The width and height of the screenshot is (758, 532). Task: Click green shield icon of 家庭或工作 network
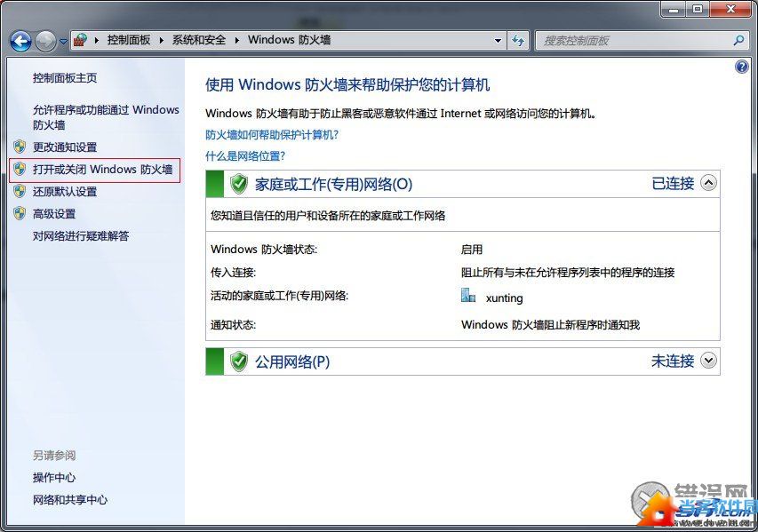tap(239, 184)
